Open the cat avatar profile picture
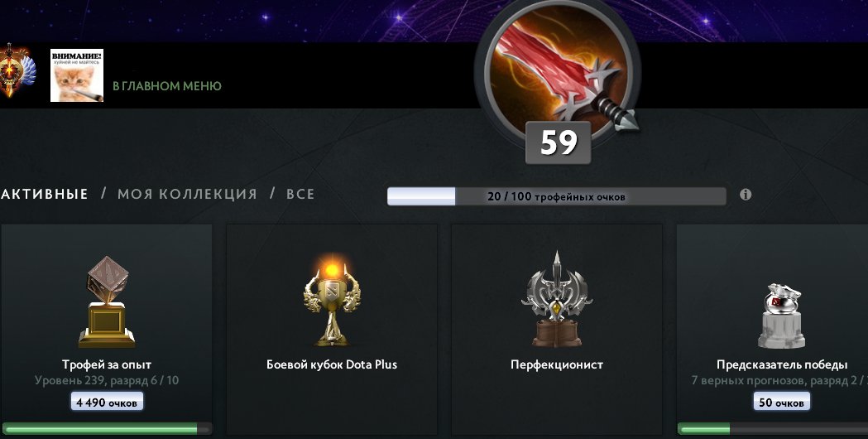Image resolution: width=868 pixels, height=439 pixels. (x=77, y=75)
